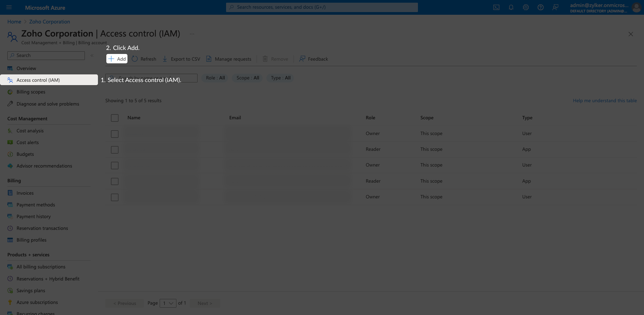Open the more options ellipsis beside the title
644x315 pixels.
tap(192, 34)
